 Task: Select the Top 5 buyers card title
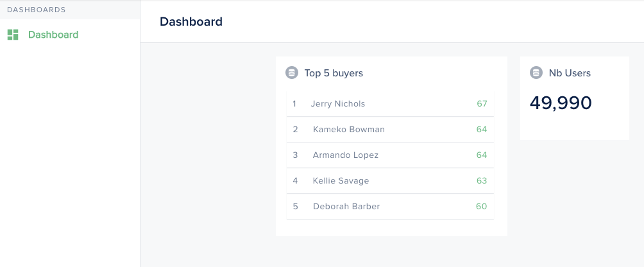(334, 73)
